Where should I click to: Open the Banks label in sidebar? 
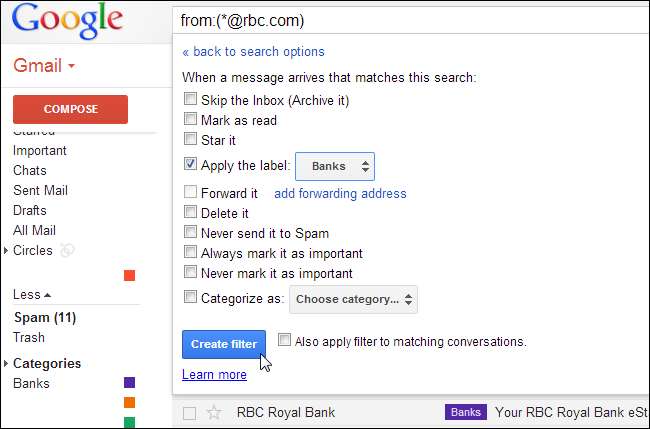pos(31,383)
